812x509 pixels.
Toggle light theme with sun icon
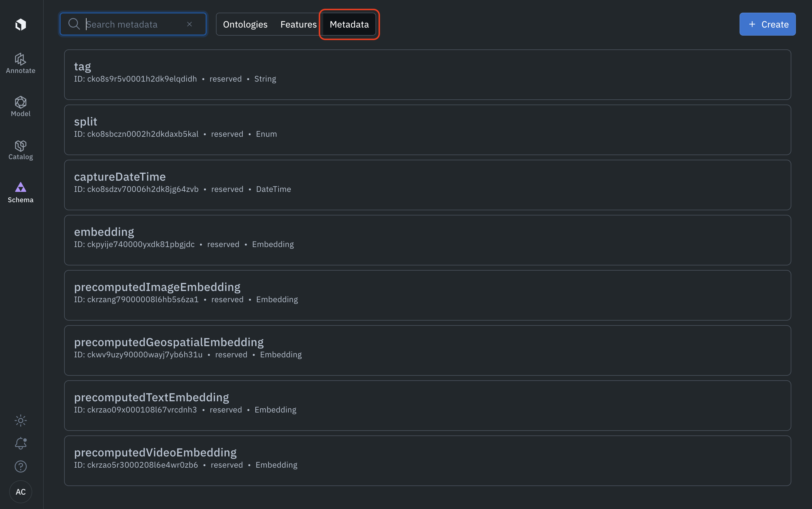pyautogui.click(x=20, y=421)
